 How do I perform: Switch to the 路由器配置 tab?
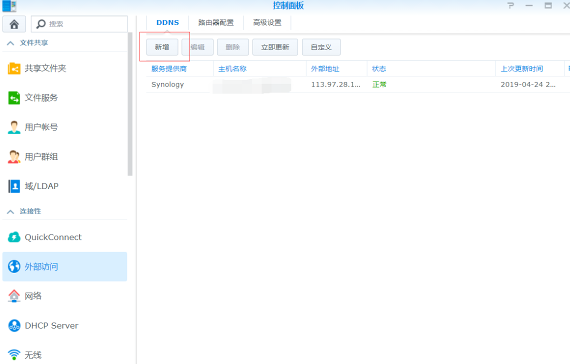[x=216, y=23]
